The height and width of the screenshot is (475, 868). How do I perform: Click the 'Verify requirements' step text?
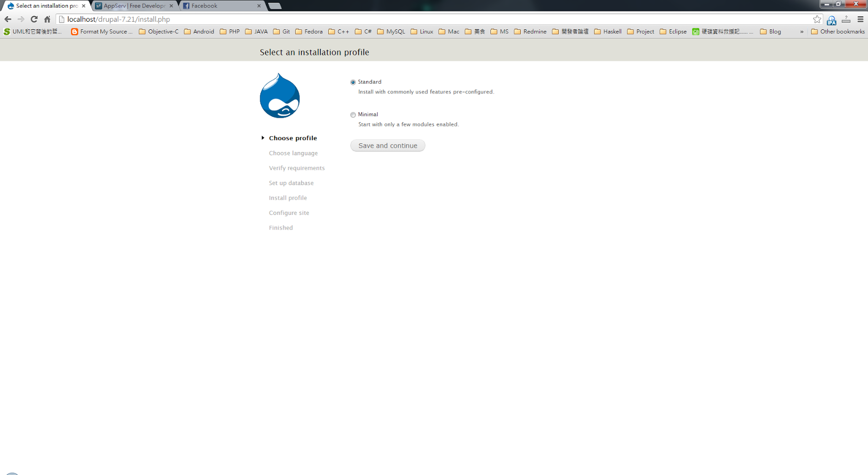pos(297,168)
